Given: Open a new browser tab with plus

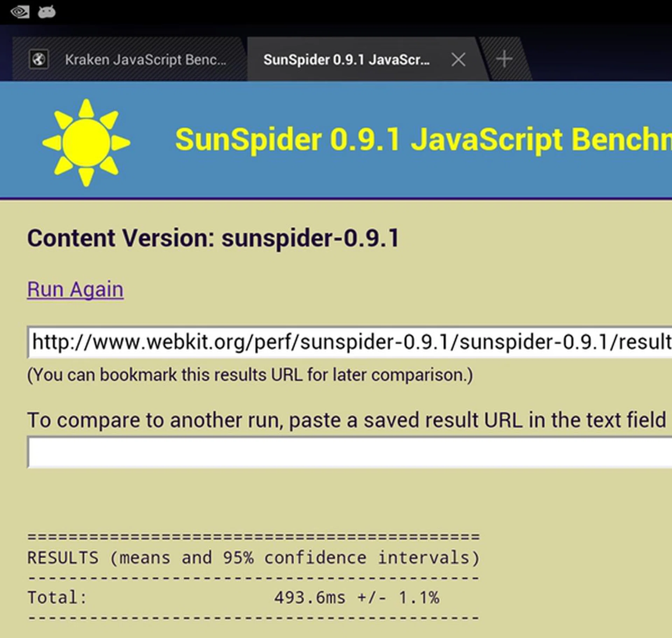Looking at the screenshot, I should (x=504, y=59).
